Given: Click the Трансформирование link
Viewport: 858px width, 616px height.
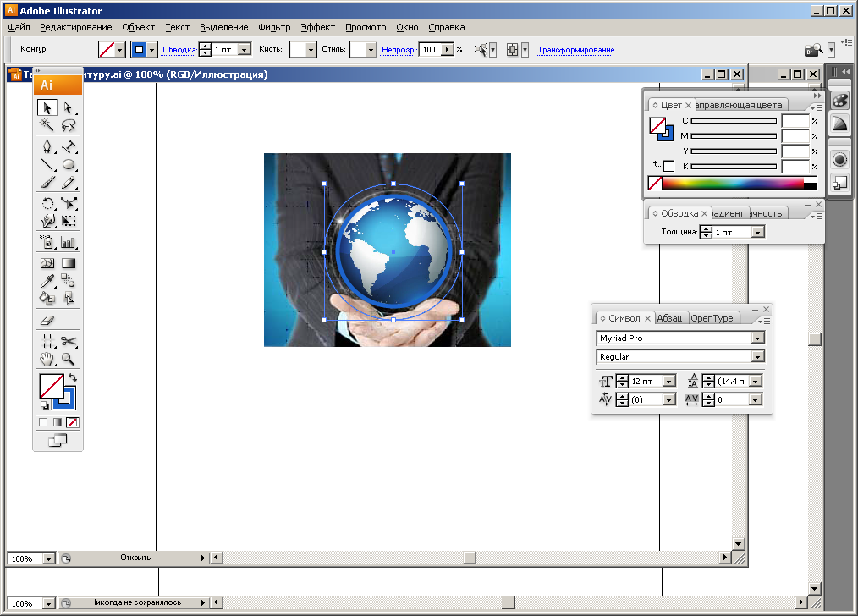Looking at the screenshot, I should [575, 50].
